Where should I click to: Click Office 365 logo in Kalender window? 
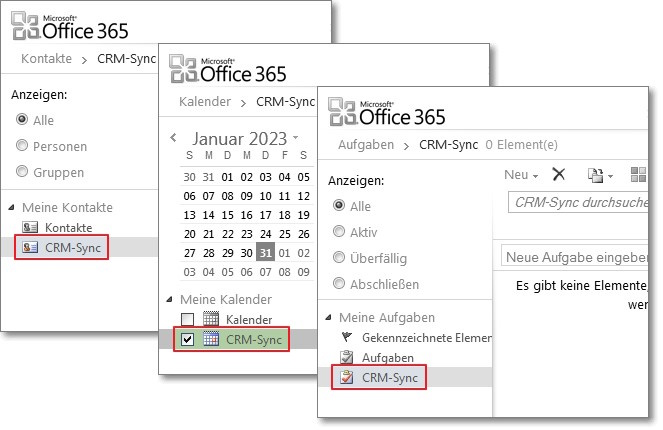(228, 69)
